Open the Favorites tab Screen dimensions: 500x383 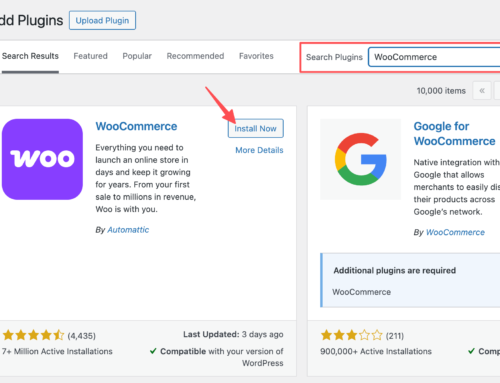256,56
